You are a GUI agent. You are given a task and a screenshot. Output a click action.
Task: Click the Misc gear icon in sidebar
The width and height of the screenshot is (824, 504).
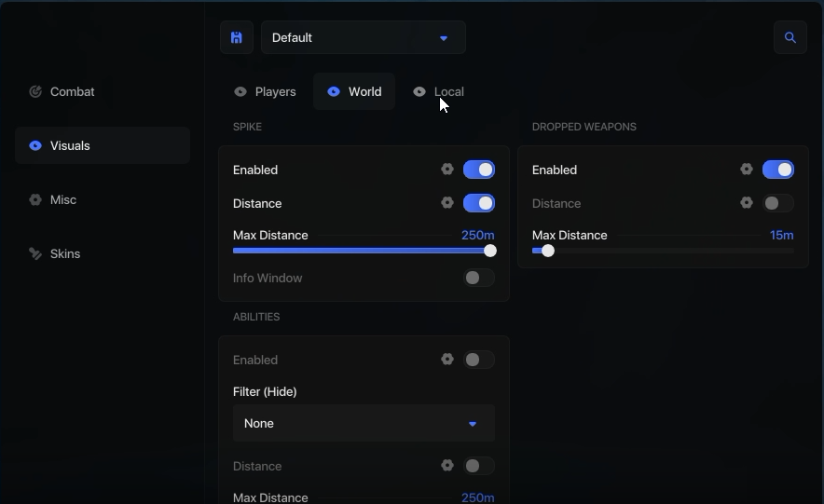(35, 199)
